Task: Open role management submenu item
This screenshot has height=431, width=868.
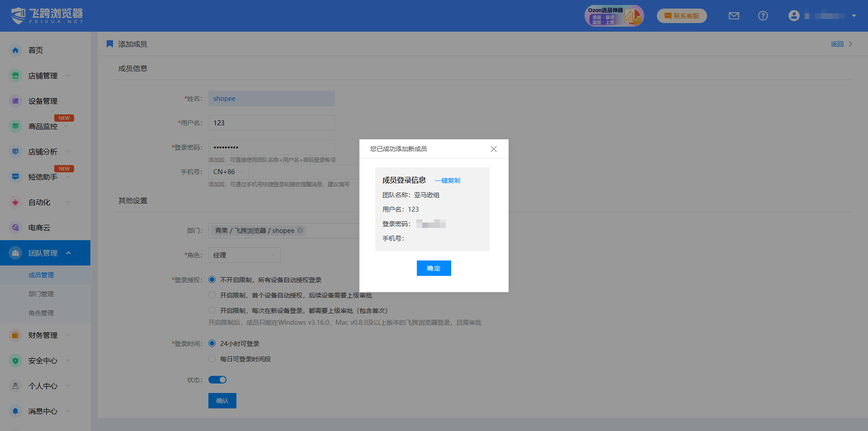Action: click(41, 313)
